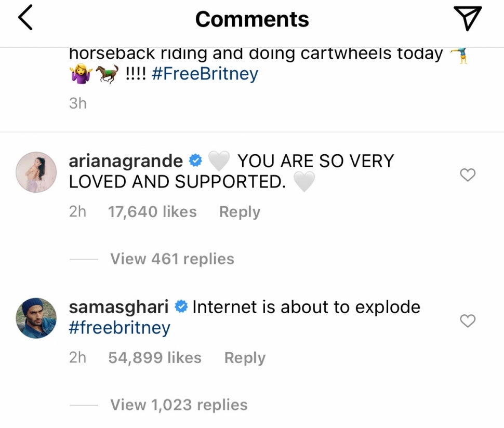Screen dimensions: 504x428
Task: Tap the Comments header title
Action: [x=252, y=20]
